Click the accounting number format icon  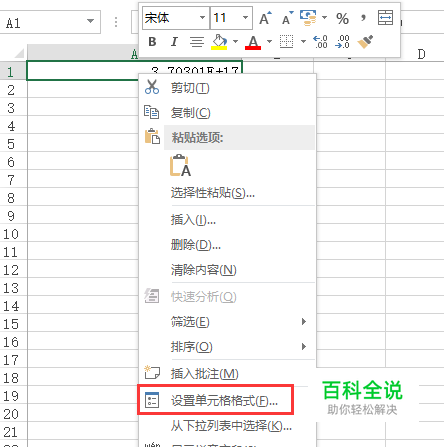(x=308, y=18)
